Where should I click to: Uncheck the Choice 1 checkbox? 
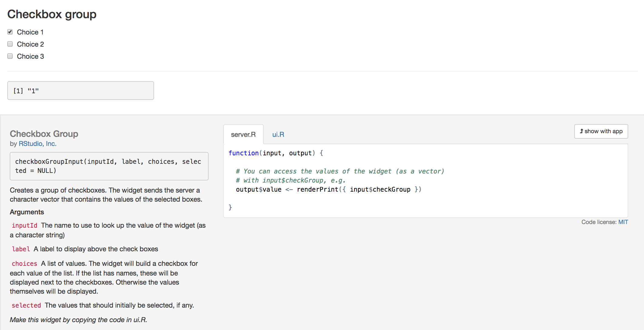click(10, 32)
